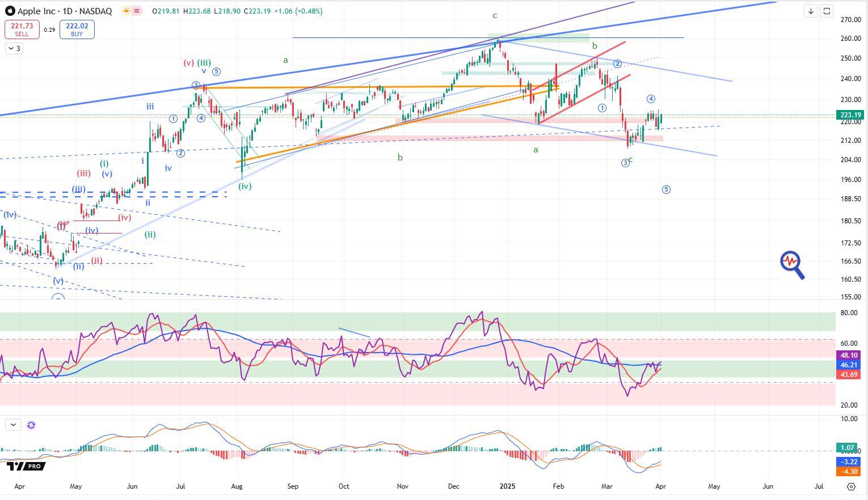This screenshot has width=868, height=500.
Task: Click the 250.00 price axis label
Action: (x=850, y=58)
